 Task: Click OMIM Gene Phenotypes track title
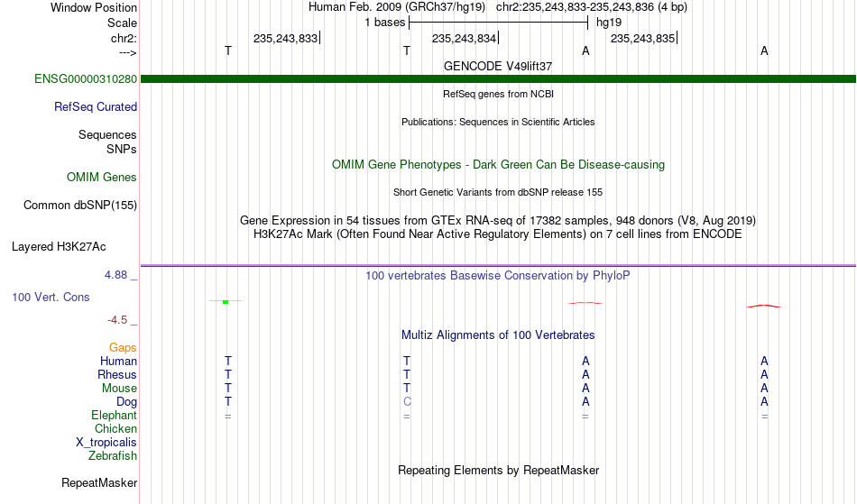point(498,165)
